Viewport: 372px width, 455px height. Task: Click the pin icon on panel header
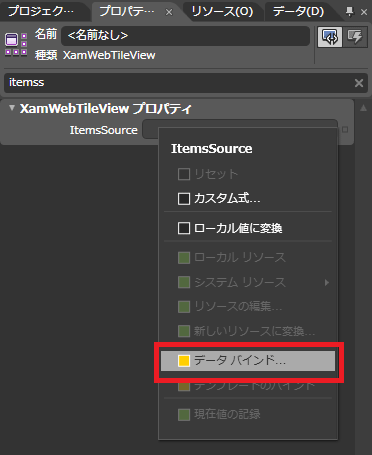coord(349,12)
